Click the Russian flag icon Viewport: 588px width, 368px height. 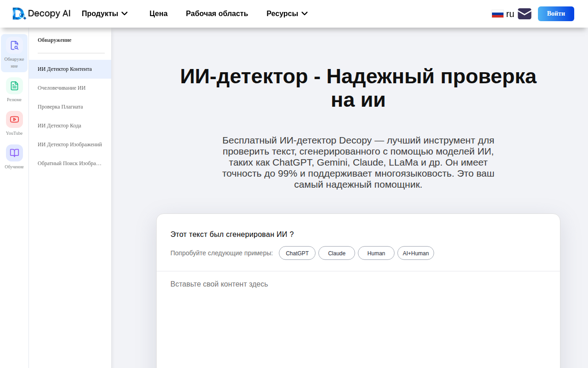[498, 14]
